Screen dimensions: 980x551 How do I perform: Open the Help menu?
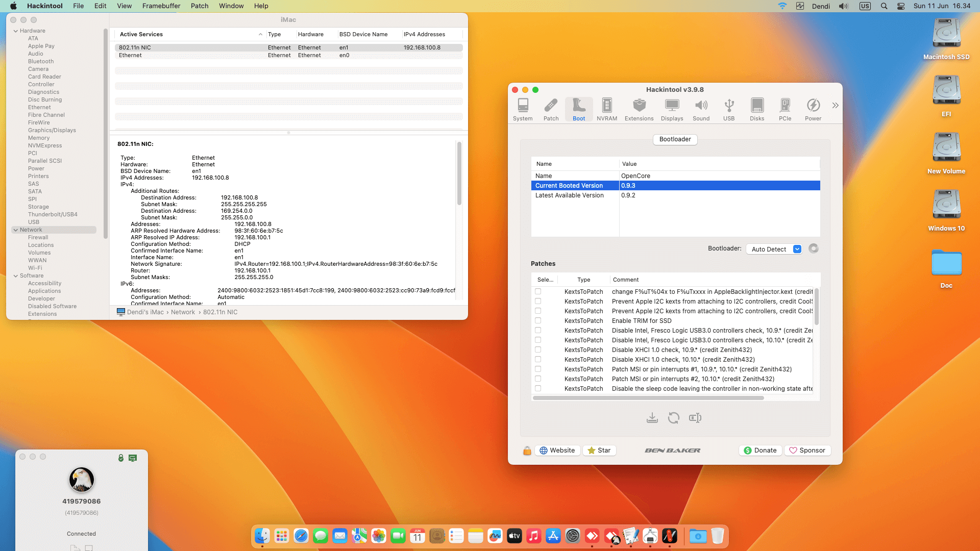pos(261,6)
